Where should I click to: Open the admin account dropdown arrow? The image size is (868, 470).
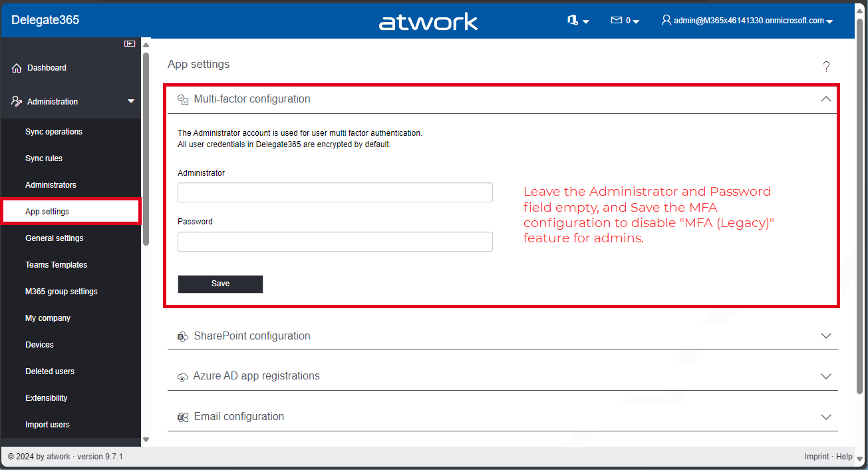829,22
